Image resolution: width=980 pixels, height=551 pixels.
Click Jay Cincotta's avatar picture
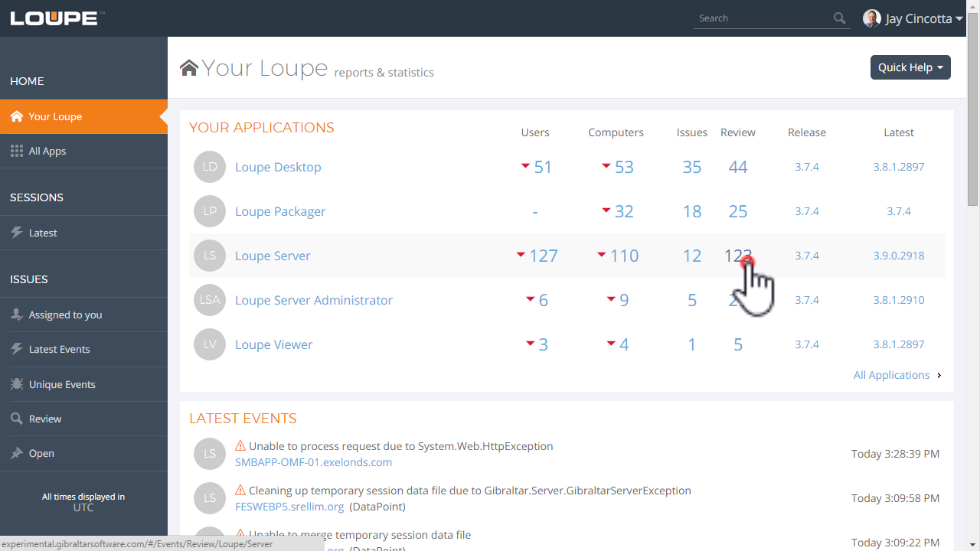click(x=871, y=18)
